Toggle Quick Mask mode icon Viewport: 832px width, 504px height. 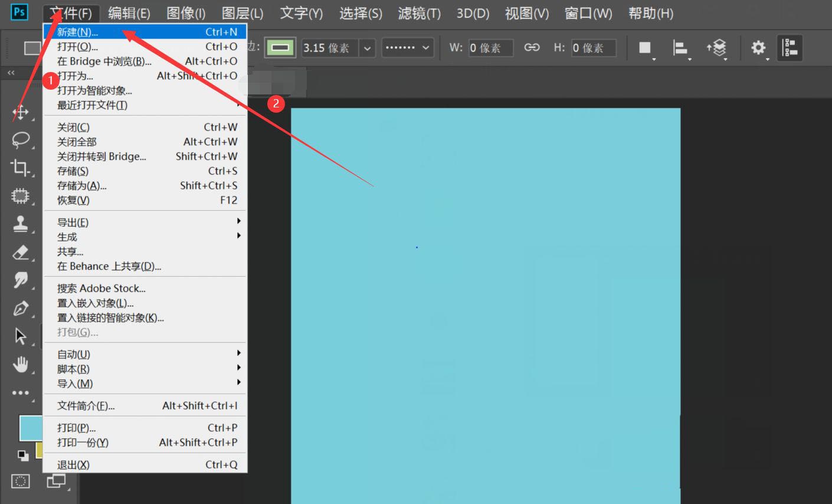pyautogui.click(x=21, y=482)
